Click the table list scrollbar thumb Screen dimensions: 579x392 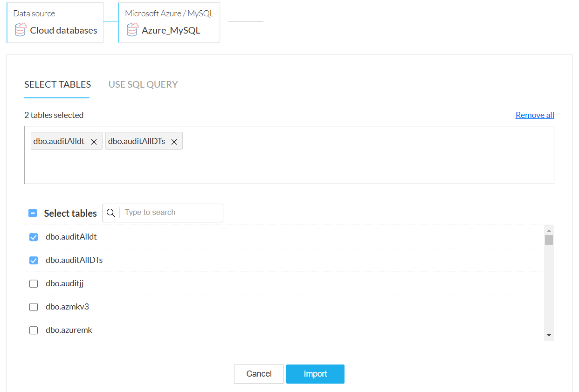coord(549,240)
